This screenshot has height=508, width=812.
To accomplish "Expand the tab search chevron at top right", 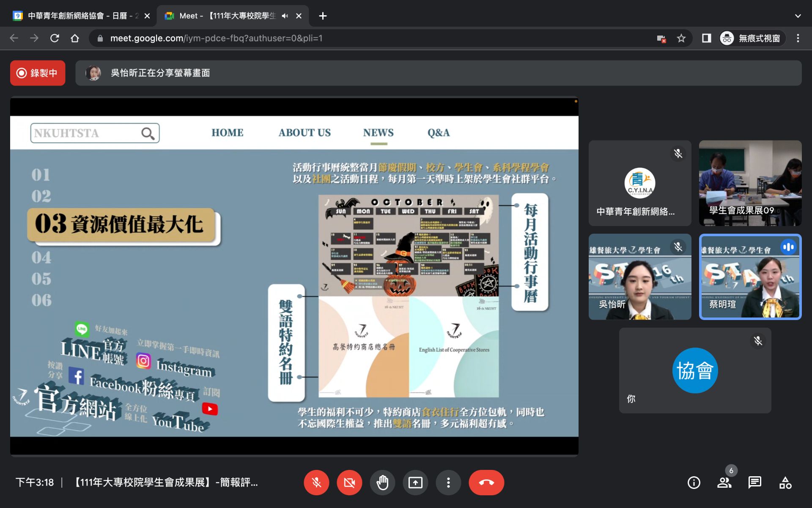I will pos(798,16).
